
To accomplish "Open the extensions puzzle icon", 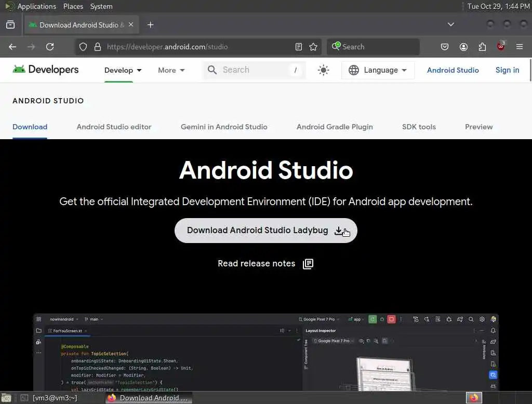I will (x=482, y=47).
